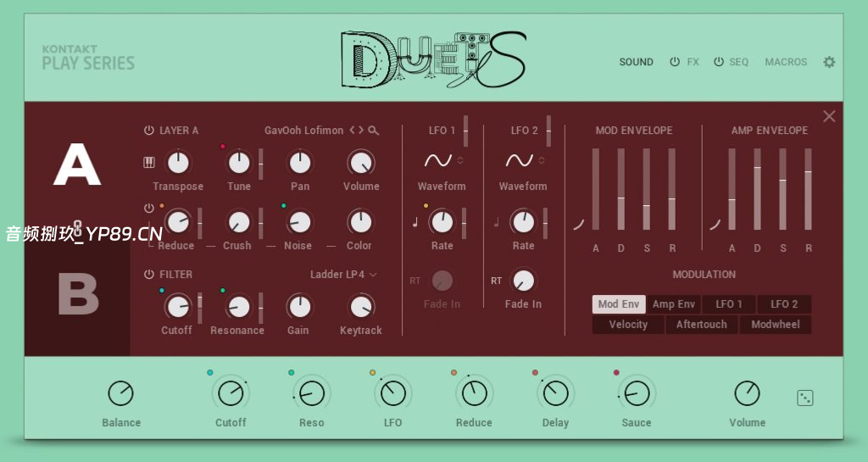Click previous/next preset arrows beside GavOoh Lofimon
This screenshot has height=462, width=868.
(x=357, y=131)
